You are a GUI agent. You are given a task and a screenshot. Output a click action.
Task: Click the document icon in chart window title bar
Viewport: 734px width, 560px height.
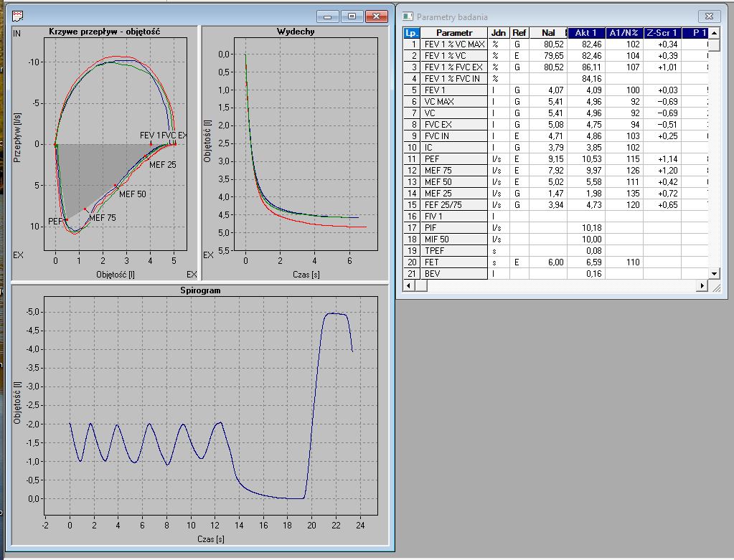pos(17,16)
